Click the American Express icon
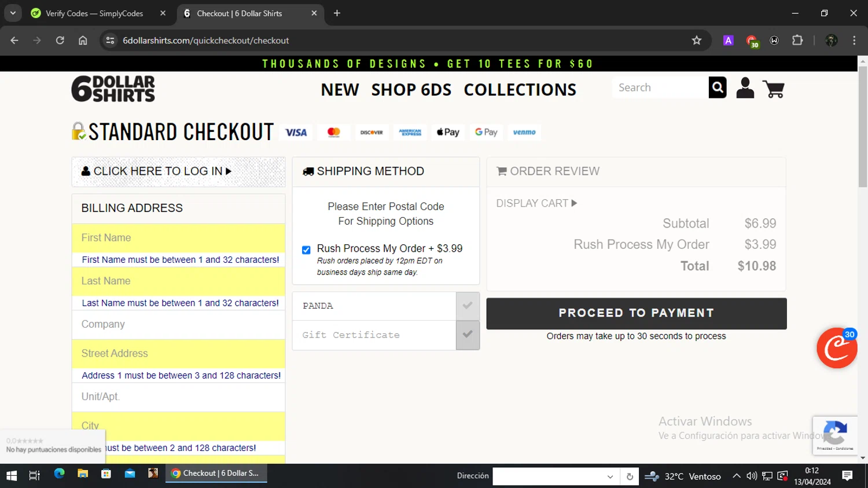Screen dimensions: 868x488 (x=410, y=133)
